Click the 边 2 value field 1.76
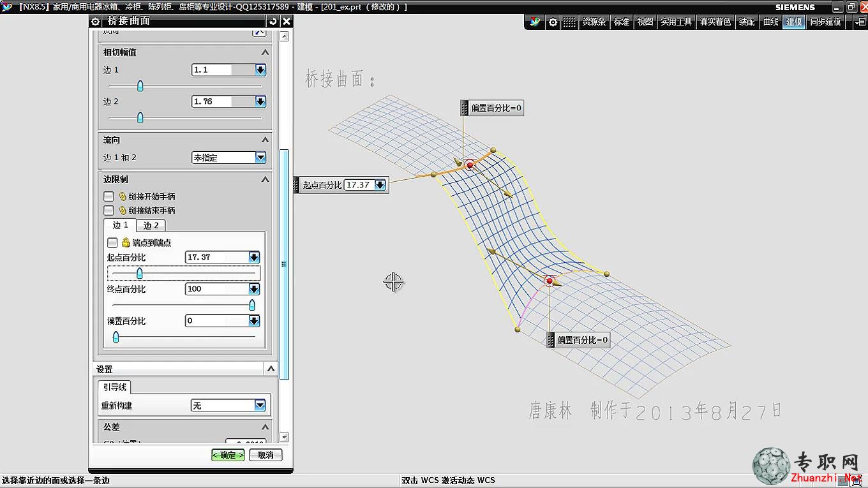 223,101
